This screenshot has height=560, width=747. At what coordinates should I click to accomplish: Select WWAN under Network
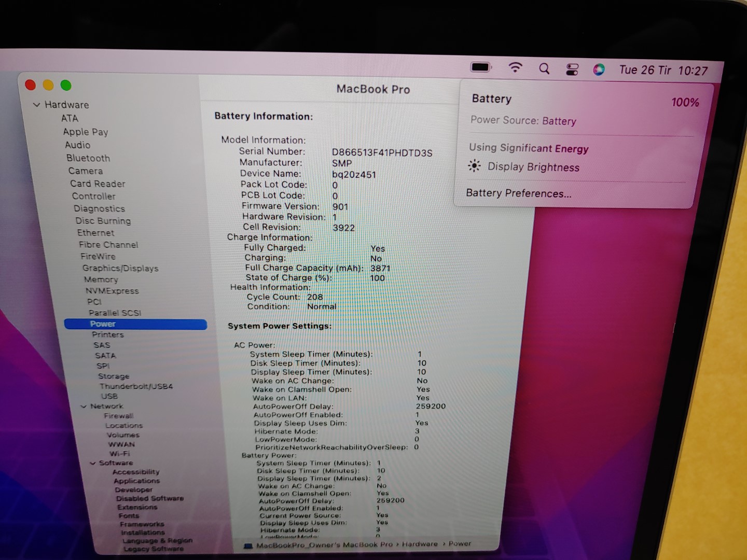click(x=121, y=444)
